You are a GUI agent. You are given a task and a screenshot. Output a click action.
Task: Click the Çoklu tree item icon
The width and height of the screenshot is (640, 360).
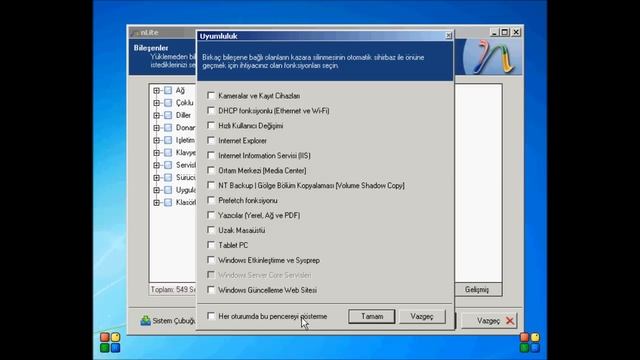(168, 103)
